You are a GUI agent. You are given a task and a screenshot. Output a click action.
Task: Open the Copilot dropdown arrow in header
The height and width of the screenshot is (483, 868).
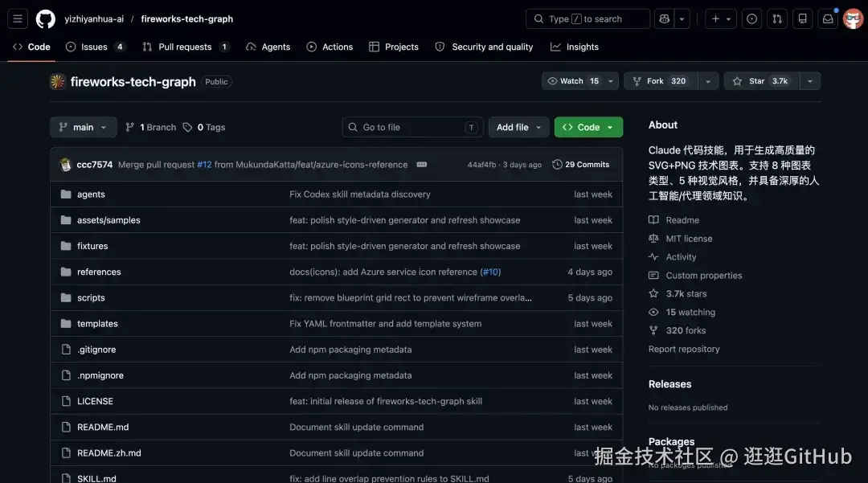[x=682, y=18]
